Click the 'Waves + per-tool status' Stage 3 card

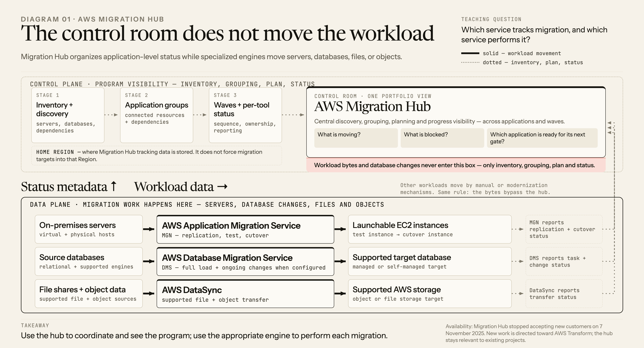(245, 115)
